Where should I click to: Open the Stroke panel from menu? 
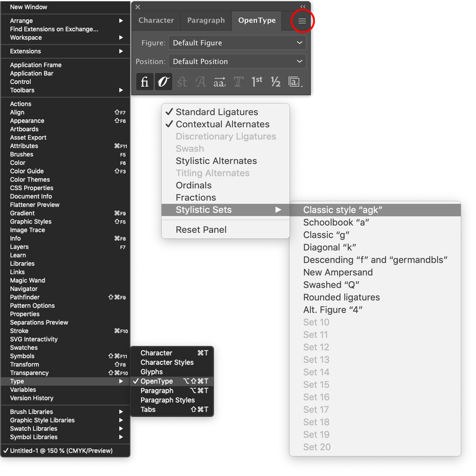(x=65, y=331)
